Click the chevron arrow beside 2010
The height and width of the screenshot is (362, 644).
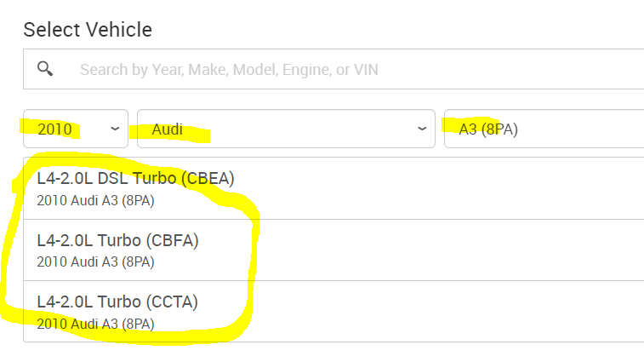pos(115,129)
